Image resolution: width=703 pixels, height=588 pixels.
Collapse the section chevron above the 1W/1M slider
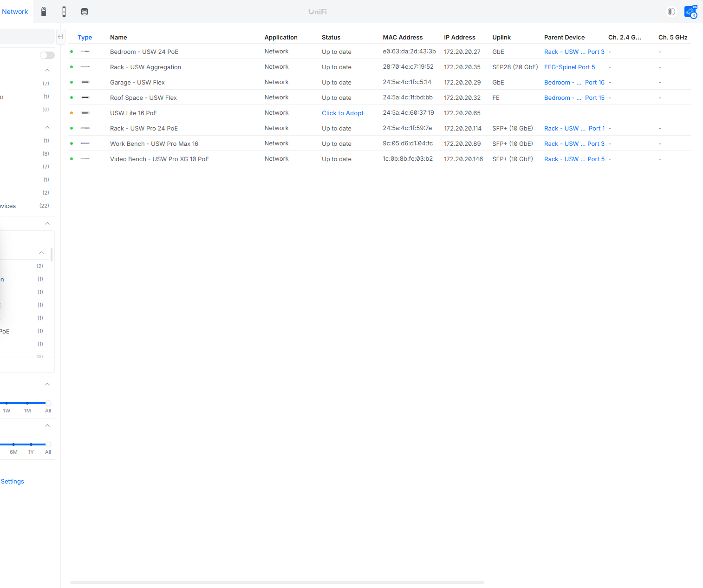47,384
